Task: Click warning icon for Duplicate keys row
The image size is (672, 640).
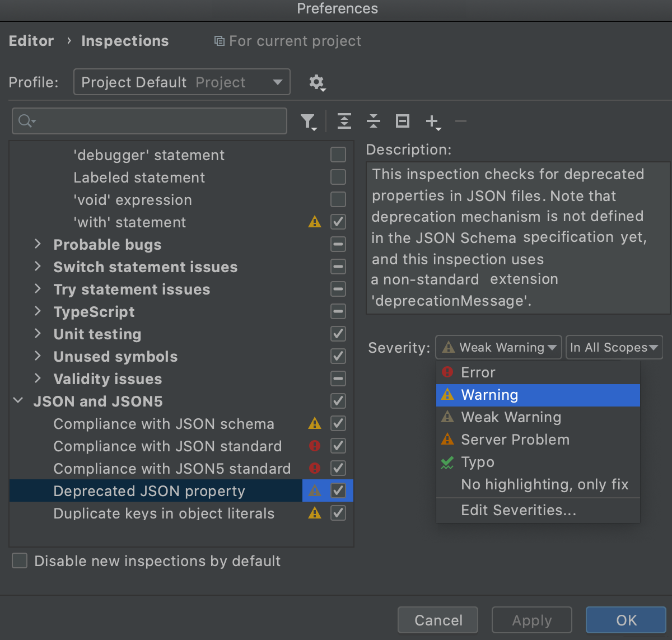Action: coord(315,513)
